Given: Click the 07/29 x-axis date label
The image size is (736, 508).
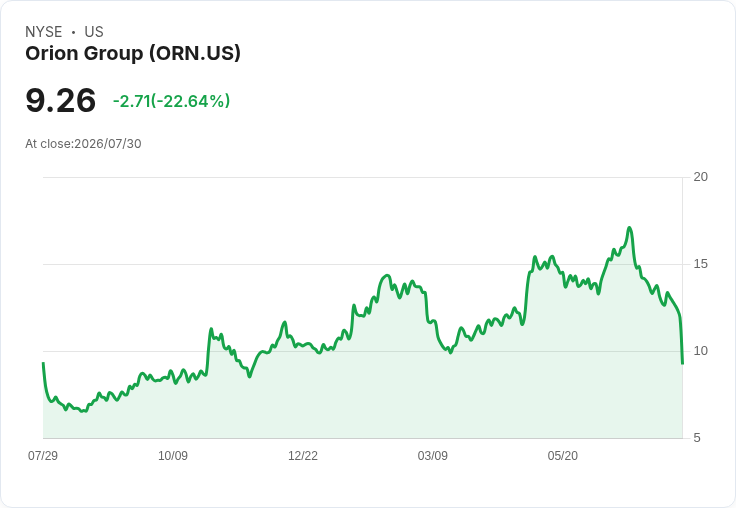Looking at the screenshot, I should [43, 455].
